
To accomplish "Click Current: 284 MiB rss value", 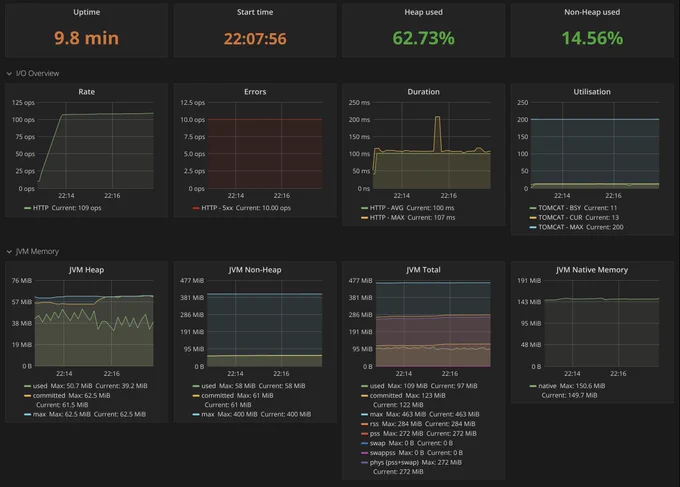I will [x=450, y=424].
